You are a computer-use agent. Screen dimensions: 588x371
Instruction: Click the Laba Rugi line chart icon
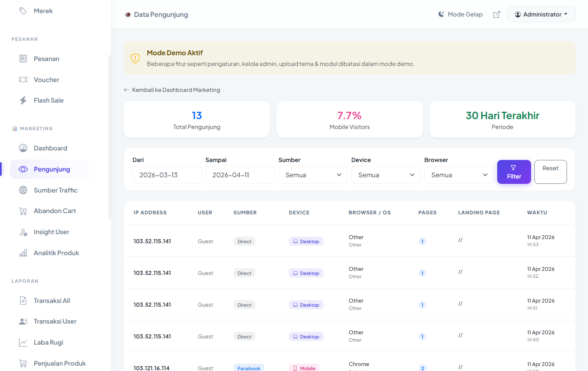tap(23, 342)
